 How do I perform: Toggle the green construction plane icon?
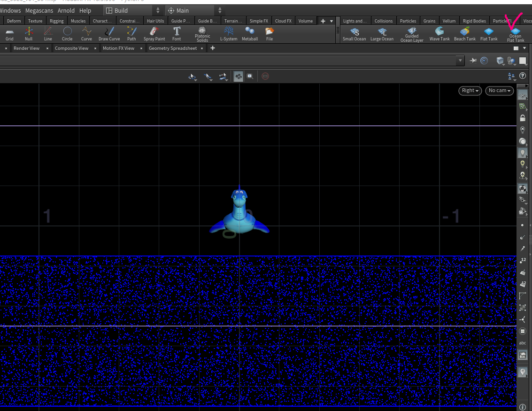click(523, 107)
